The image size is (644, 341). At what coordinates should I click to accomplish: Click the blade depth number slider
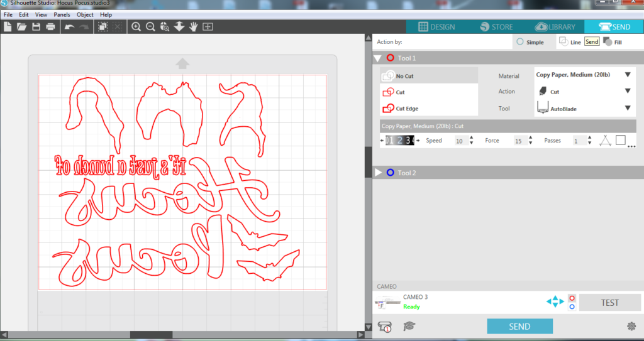click(399, 141)
